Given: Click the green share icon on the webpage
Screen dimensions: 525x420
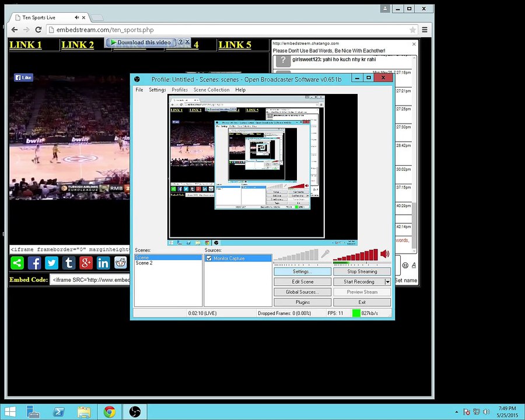Looking at the screenshot, I should click(x=17, y=263).
